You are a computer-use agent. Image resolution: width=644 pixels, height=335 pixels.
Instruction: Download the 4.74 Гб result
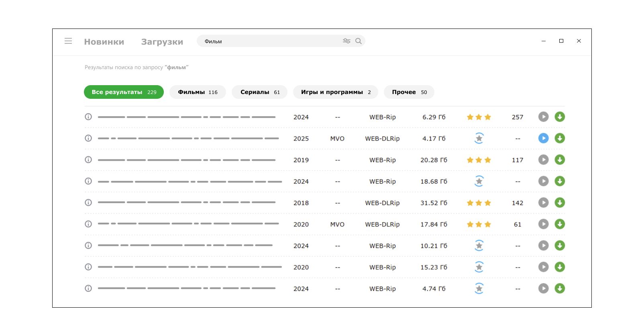(560, 288)
